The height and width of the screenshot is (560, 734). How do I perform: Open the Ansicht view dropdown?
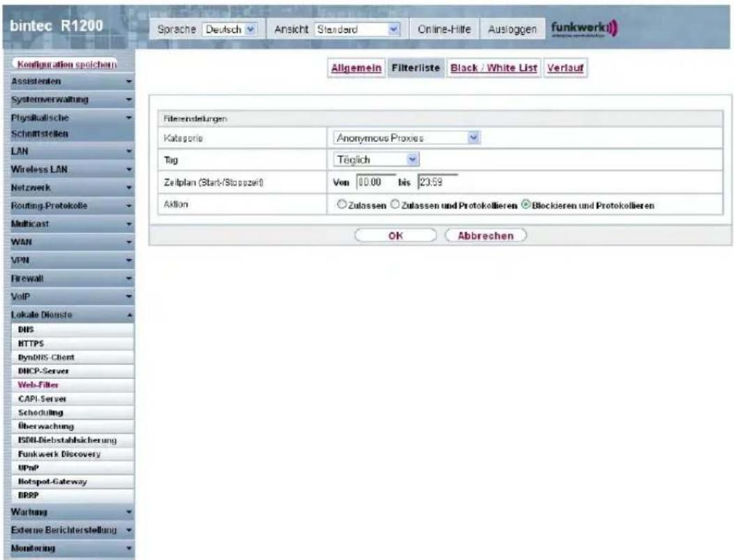click(x=358, y=29)
